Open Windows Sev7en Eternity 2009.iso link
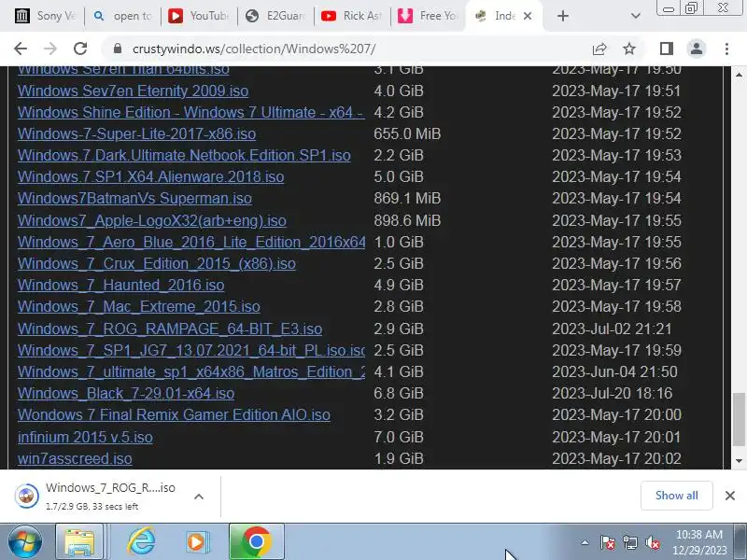Image resolution: width=747 pixels, height=560 pixels. (x=133, y=91)
